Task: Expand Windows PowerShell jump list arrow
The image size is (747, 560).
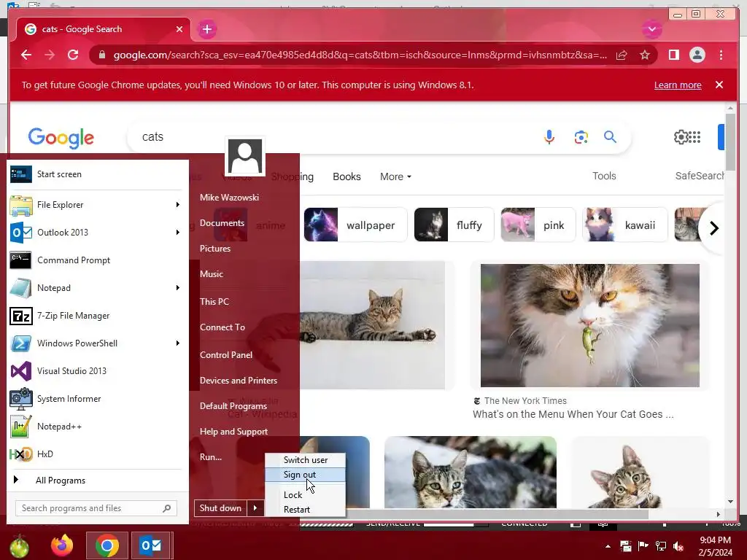Action: pos(178,343)
